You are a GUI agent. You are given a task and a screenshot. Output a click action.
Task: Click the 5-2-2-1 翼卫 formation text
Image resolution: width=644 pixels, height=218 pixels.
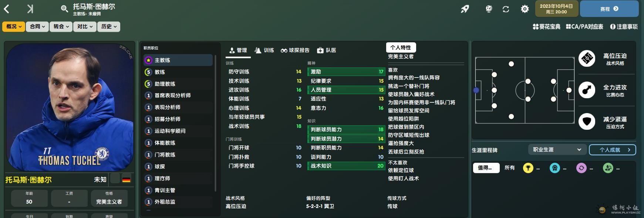click(320, 206)
